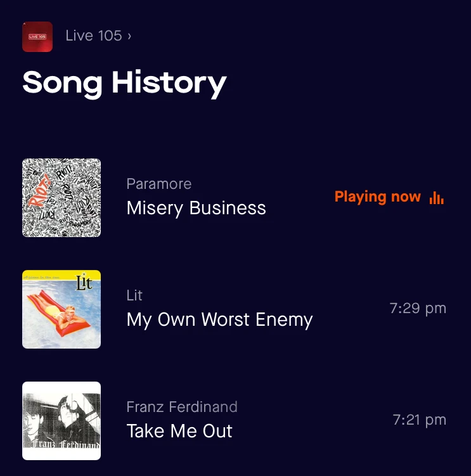Image resolution: width=471 pixels, height=476 pixels.
Task: Click the orange equalizer bars icon
Action: pyautogui.click(x=437, y=198)
